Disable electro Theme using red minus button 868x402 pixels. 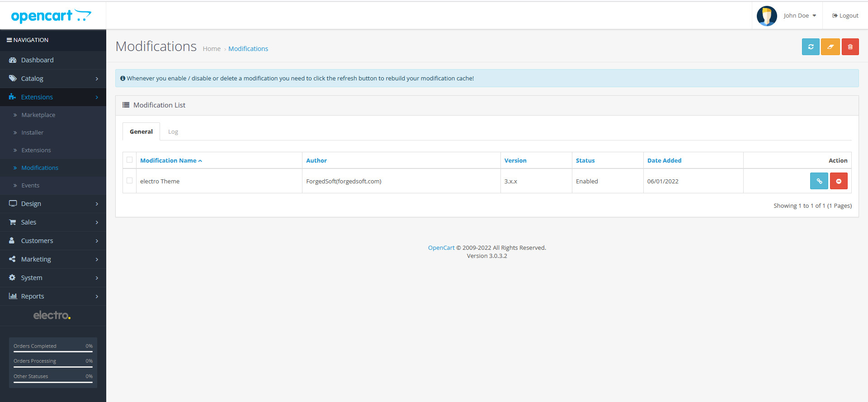(x=839, y=181)
